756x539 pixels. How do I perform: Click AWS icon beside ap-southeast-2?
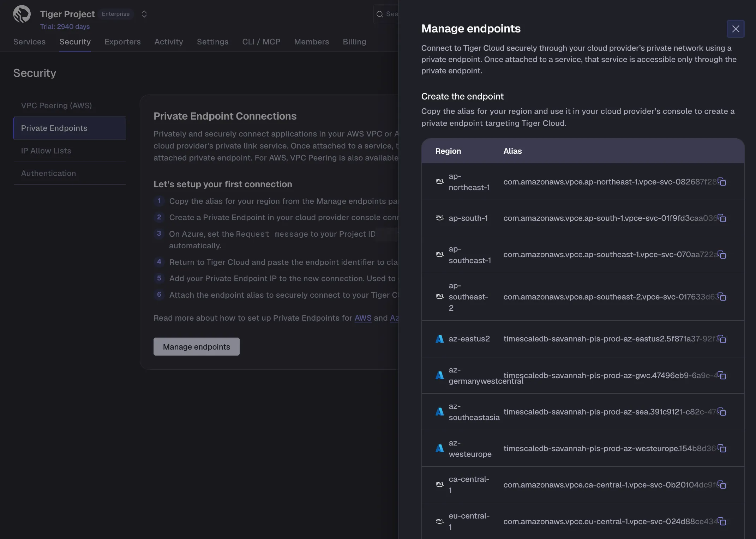click(x=439, y=296)
